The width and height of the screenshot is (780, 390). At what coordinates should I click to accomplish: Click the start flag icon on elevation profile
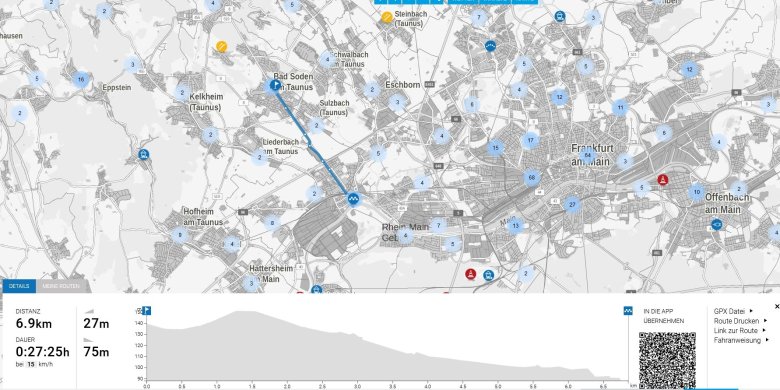(146, 311)
